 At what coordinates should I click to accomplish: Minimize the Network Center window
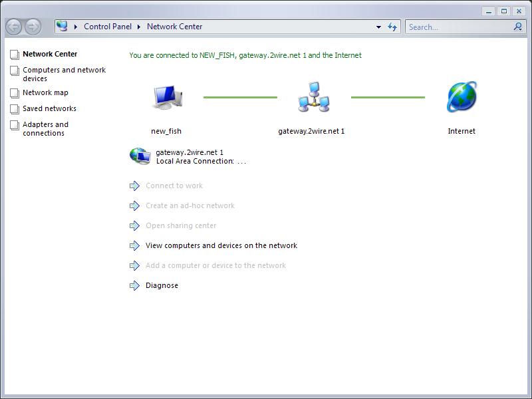click(489, 11)
